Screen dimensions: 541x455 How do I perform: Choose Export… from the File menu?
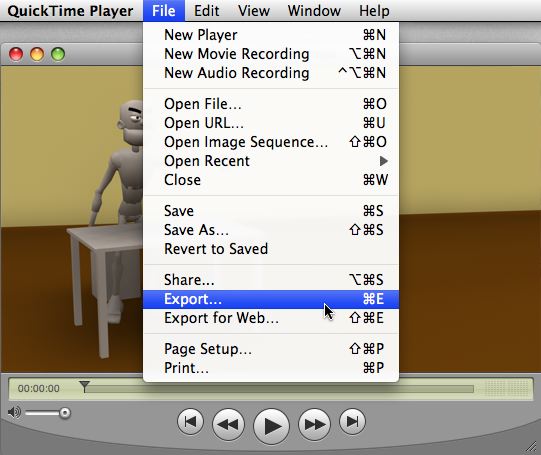[271, 299]
